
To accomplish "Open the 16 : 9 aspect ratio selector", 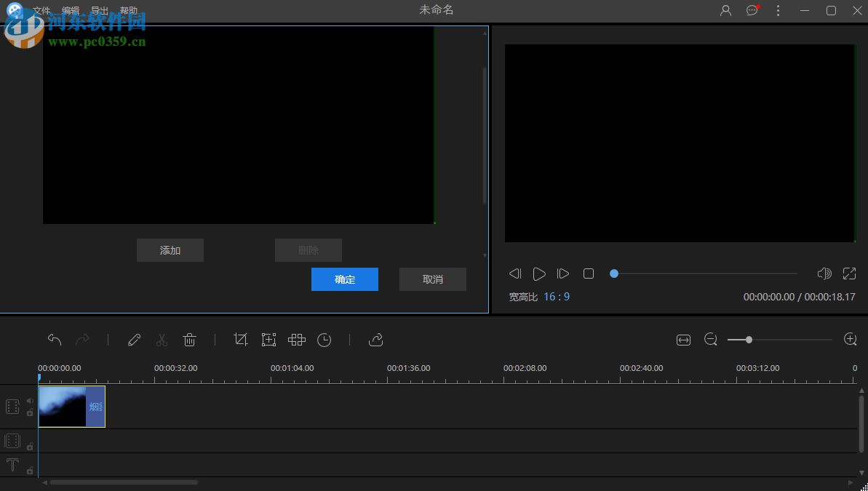I will point(557,297).
